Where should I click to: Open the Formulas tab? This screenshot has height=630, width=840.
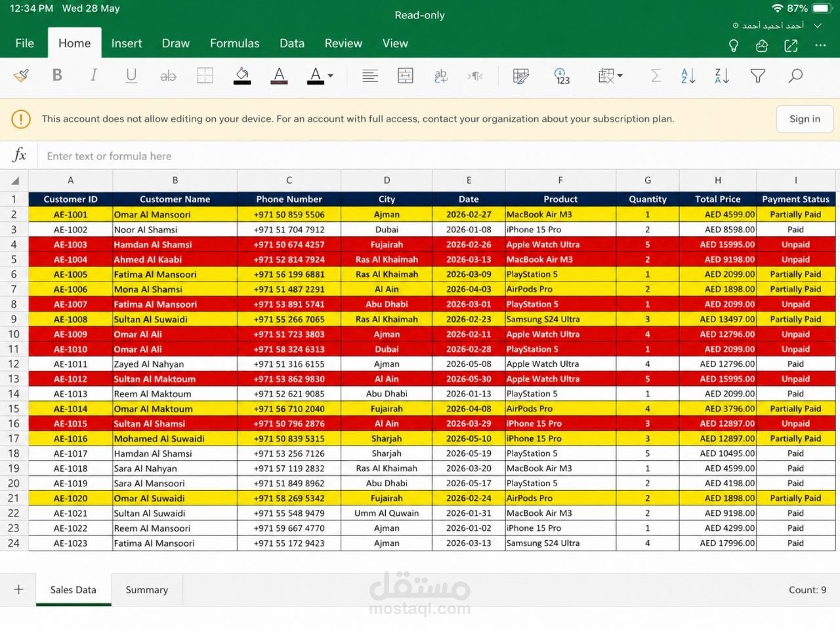click(x=235, y=43)
